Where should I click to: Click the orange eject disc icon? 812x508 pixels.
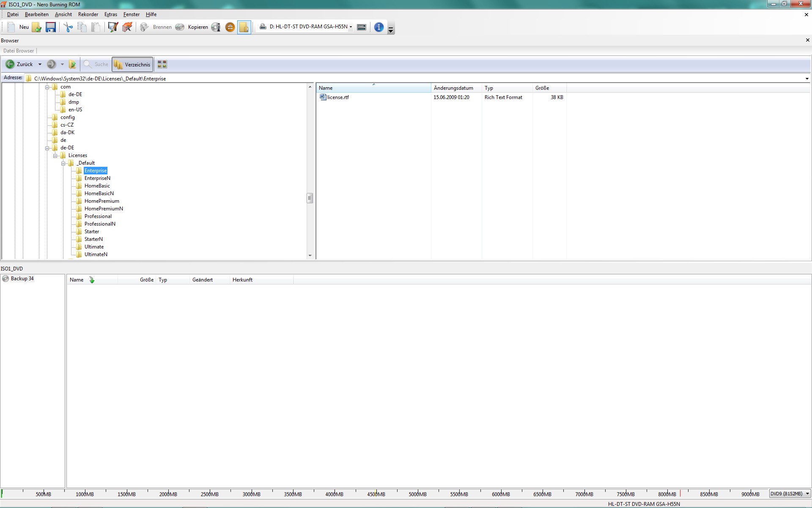point(230,27)
